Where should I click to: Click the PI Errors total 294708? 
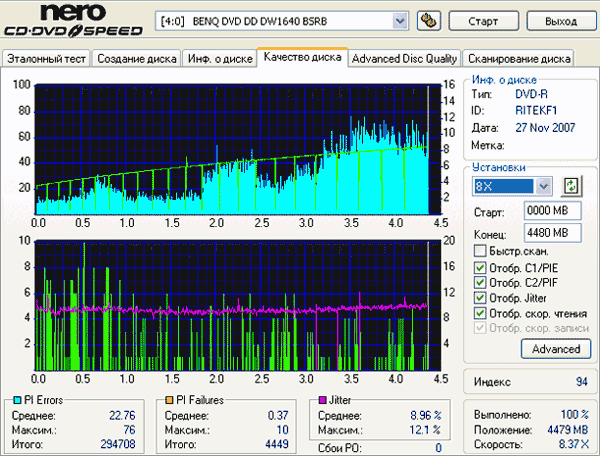[x=118, y=444]
